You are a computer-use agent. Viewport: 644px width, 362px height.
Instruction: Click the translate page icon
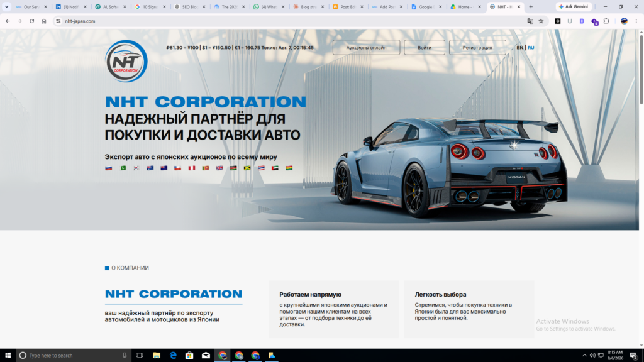tap(530, 21)
